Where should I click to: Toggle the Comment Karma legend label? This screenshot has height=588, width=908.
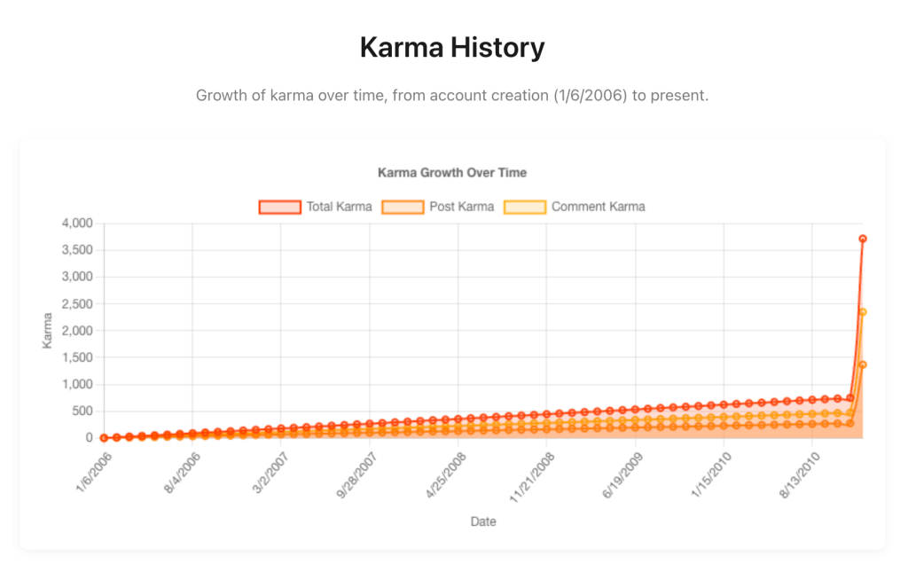tap(598, 207)
